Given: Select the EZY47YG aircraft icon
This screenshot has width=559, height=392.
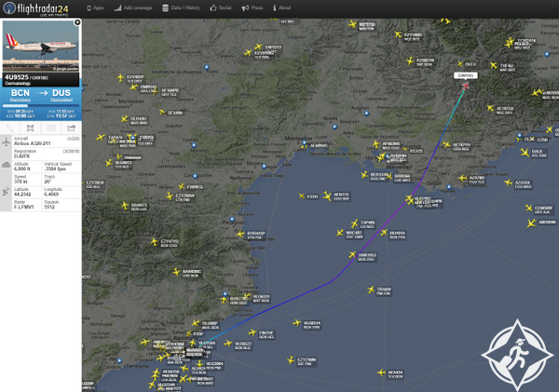Looking at the screenshot, I should [154, 242].
